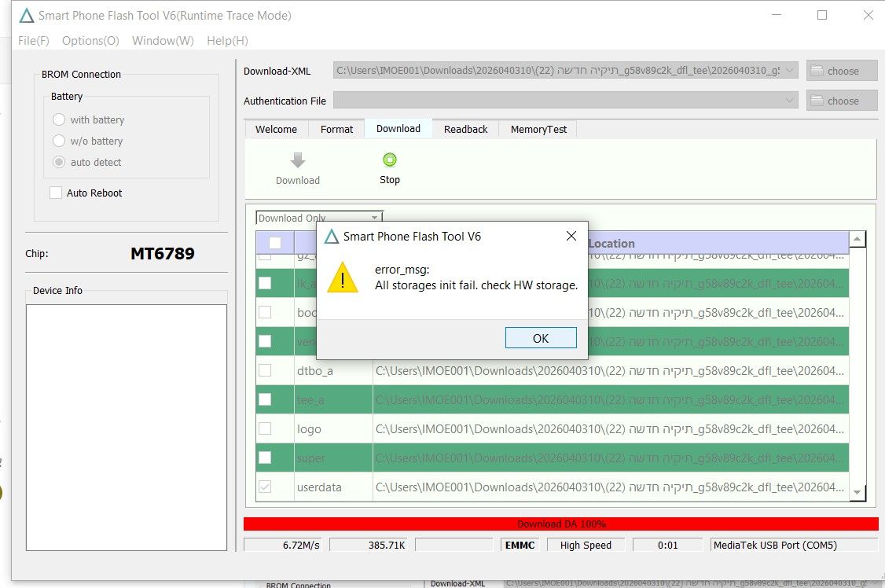This screenshot has height=588, width=885.
Task: Open the Options(O) menu
Action: tap(90, 41)
